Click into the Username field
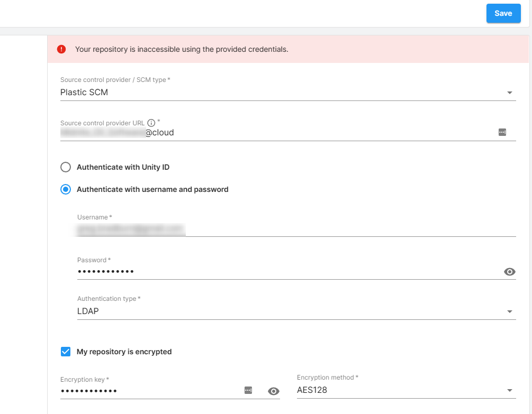 tap(296, 229)
